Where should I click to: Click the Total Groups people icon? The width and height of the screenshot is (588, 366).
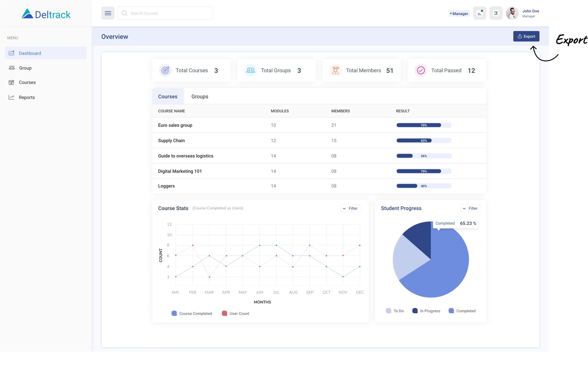(x=250, y=70)
